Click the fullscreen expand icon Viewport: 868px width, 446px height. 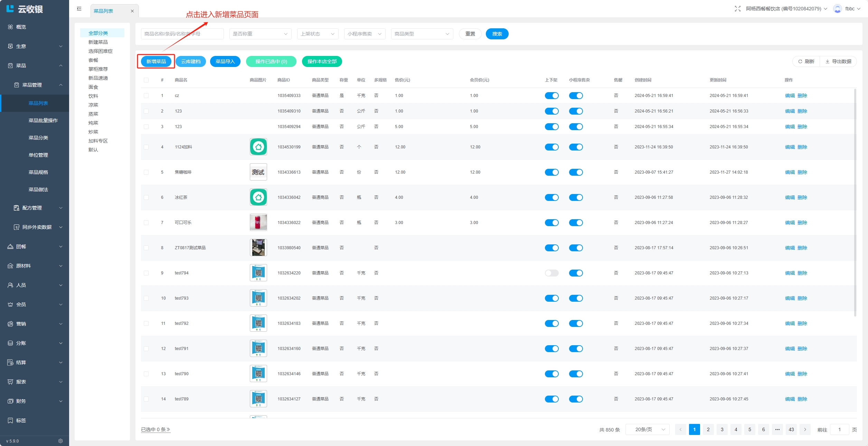[737, 9]
